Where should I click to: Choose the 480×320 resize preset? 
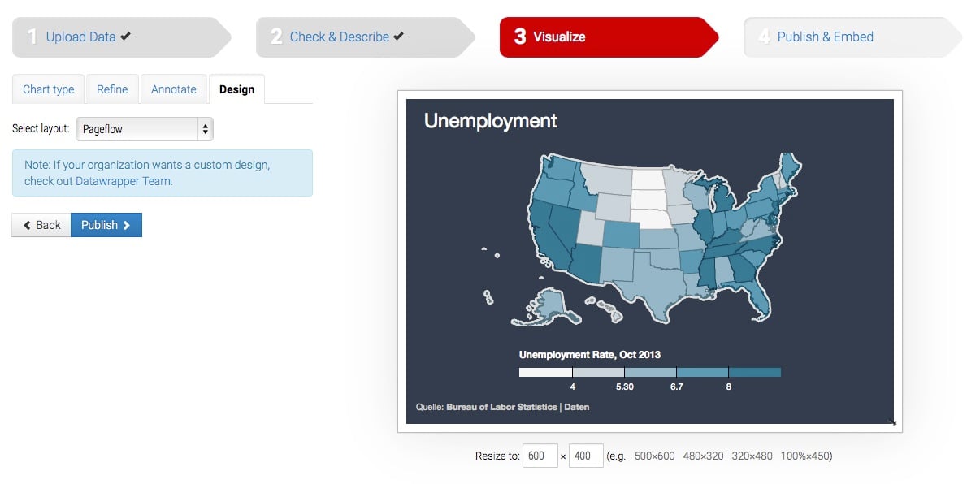click(x=703, y=456)
